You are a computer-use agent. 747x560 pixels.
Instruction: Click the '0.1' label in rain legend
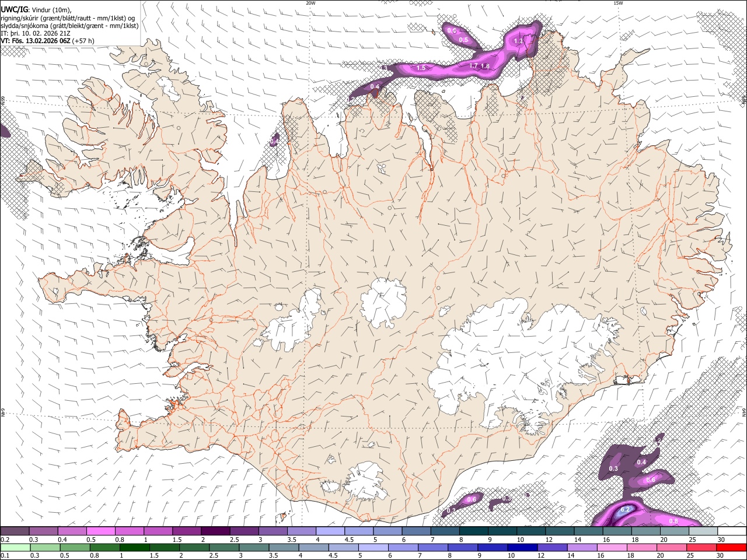[x=5, y=556]
